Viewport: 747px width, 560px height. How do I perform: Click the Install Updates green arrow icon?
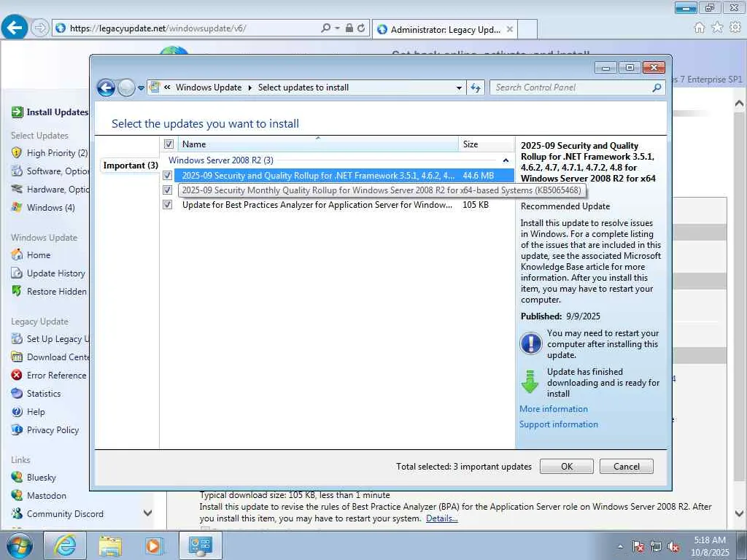(18, 112)
